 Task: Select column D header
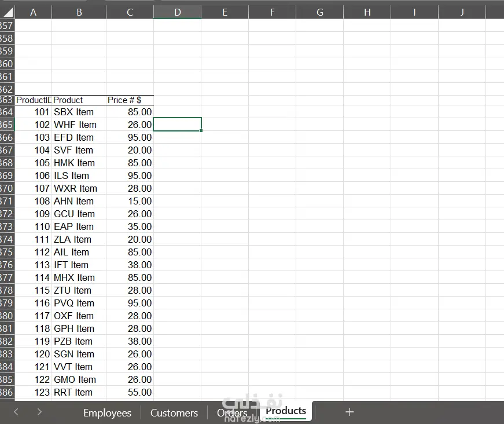coord(178,12)
